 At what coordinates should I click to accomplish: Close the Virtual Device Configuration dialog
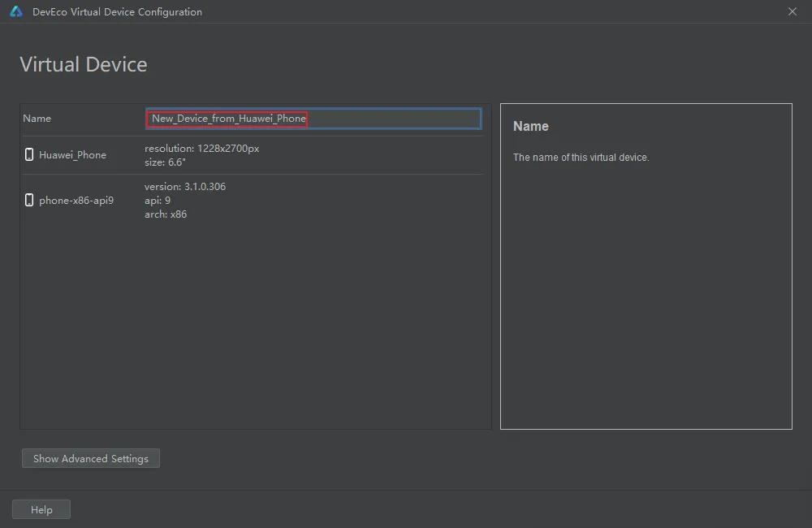point(793,11)
